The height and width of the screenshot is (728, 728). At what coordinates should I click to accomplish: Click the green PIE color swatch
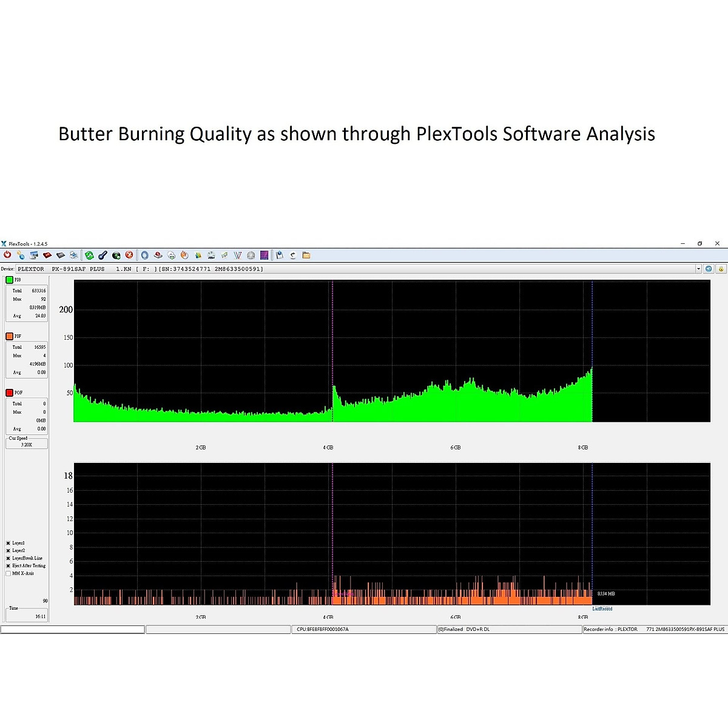tap(9, 280)
